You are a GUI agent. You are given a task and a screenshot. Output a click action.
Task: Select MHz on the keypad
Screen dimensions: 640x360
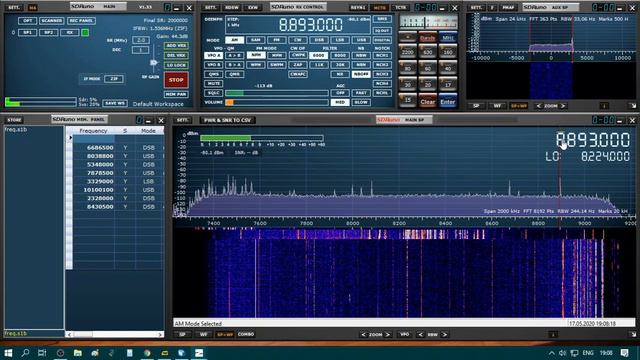pos(448,38)
